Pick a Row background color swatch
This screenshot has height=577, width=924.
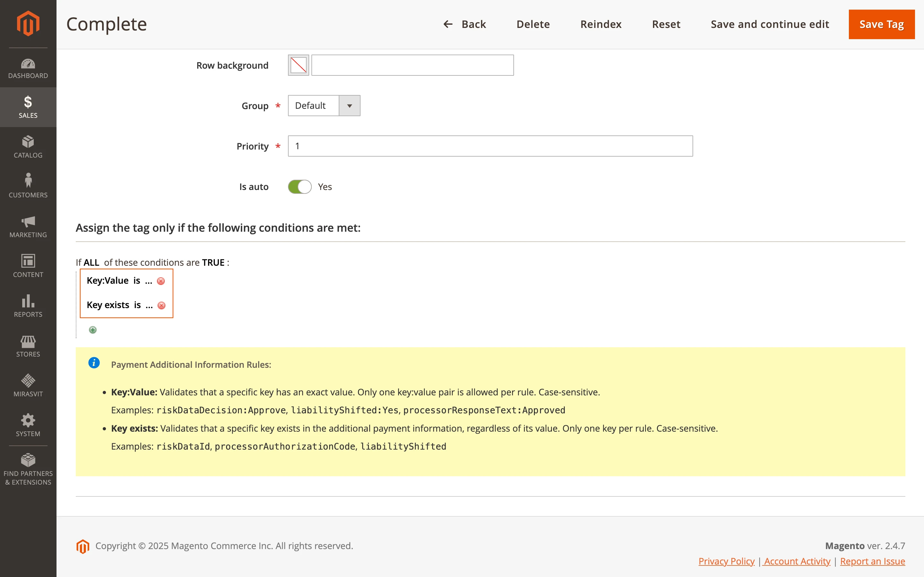pyautogui.click(x=298, y=65)
